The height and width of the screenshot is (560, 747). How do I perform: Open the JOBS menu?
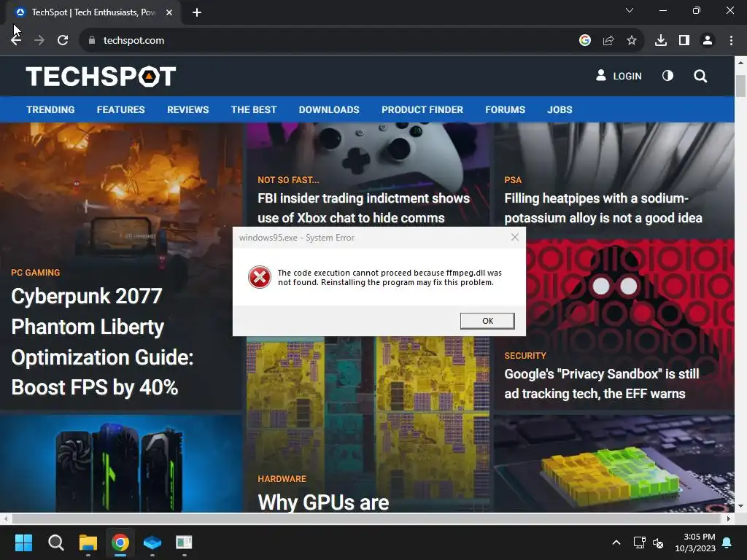[560, 109]
